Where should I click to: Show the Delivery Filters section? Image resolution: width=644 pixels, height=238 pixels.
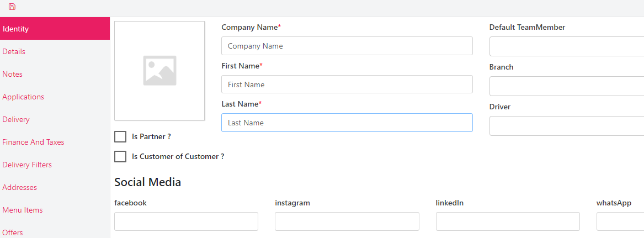pos(27,165)
